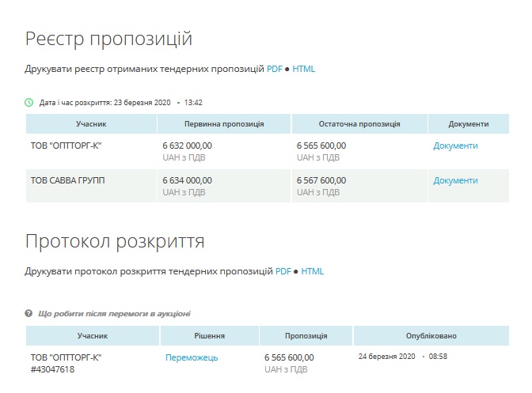532x393 pixels.
Task: Open the PDF link for the opening protocol
Action: click(283, 271)
